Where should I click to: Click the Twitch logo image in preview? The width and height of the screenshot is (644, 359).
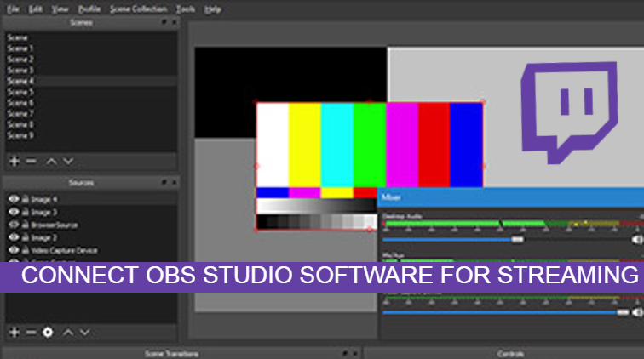coord(569,113)
